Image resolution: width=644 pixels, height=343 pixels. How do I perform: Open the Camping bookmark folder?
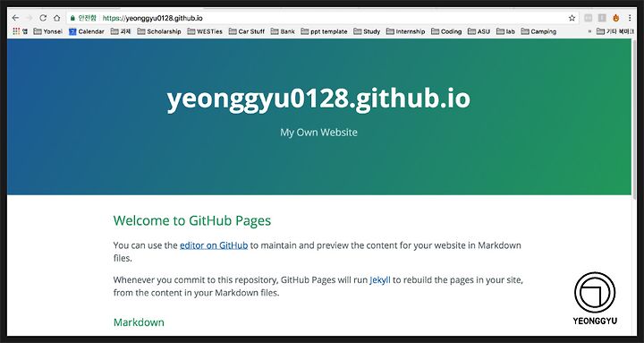pyautogui.click(x=538, y=31)
